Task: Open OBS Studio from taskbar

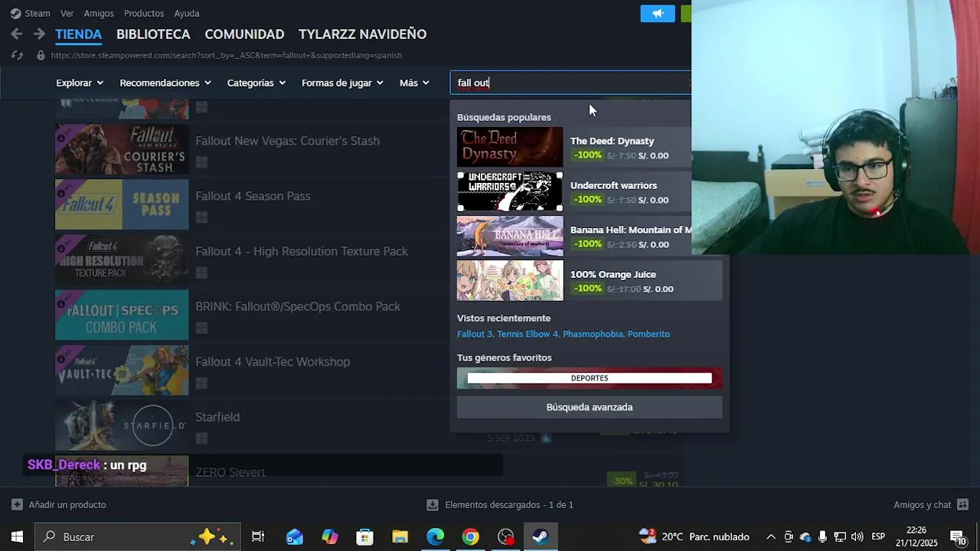Action: pyautogui.click(x=505, y=537)
